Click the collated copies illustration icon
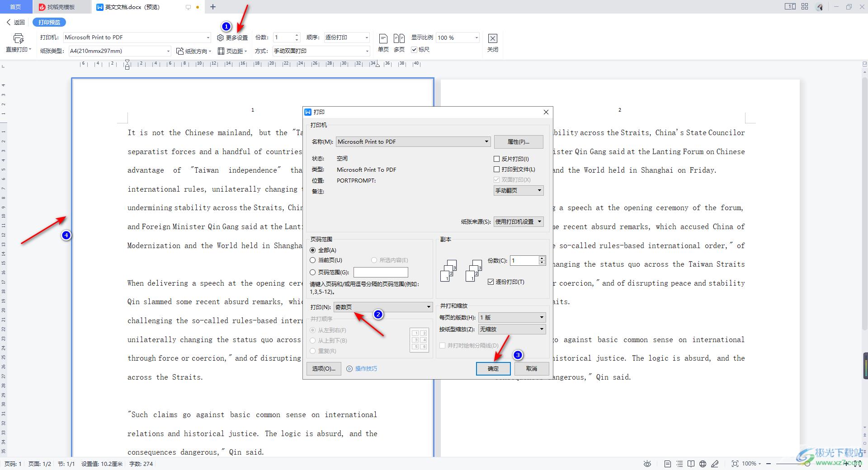 point(474,270)
